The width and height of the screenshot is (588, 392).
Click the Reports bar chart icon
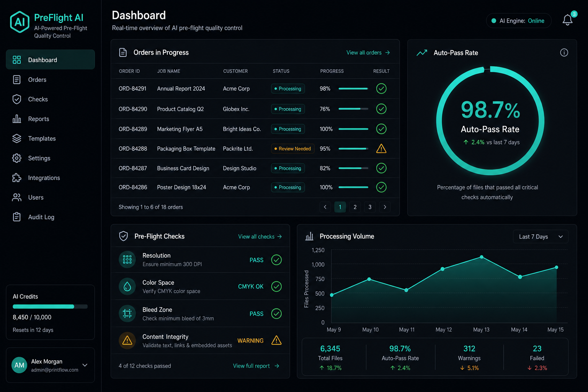17,119
